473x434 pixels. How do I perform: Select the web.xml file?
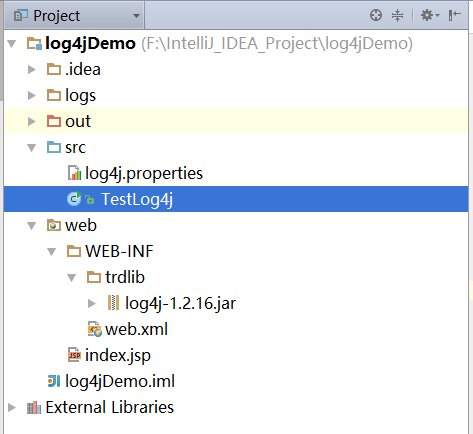(x=136, y=329)
